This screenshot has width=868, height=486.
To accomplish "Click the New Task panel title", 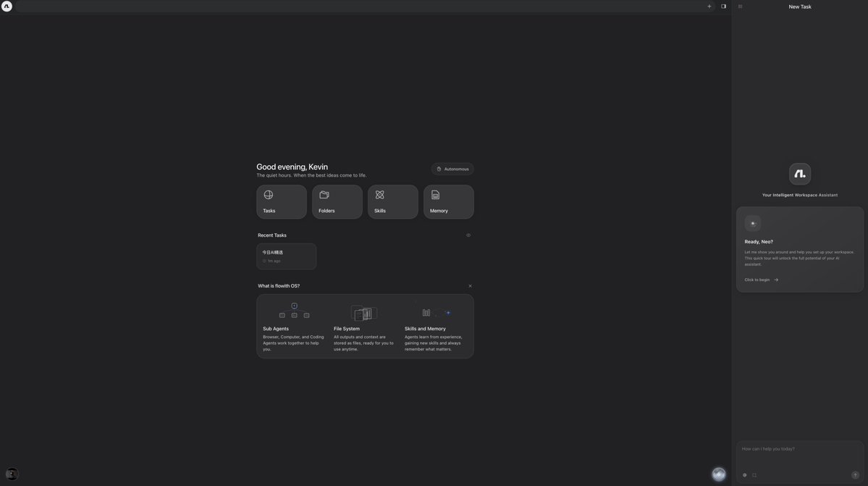I will click(x=800, y=7).
